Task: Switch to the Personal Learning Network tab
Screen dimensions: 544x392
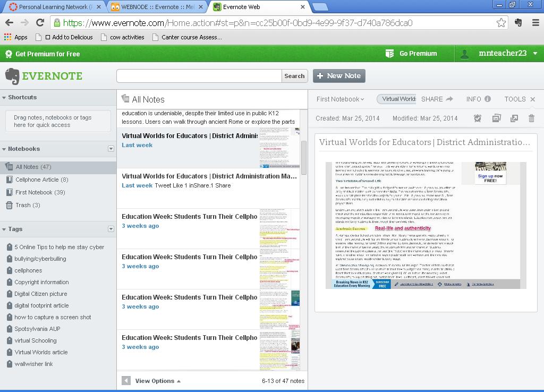Action: [x=54, y=6]
